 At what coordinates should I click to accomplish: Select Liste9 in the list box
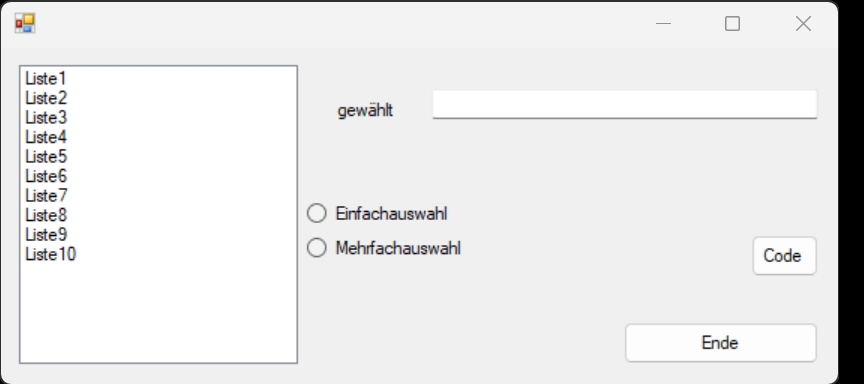(x=159, y=234)
